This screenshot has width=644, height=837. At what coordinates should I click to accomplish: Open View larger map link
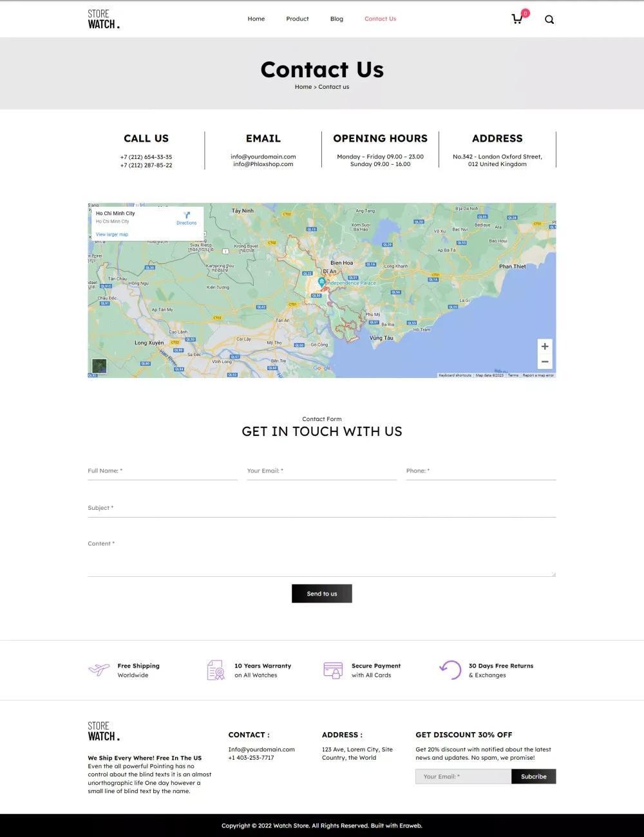[112, 234]
